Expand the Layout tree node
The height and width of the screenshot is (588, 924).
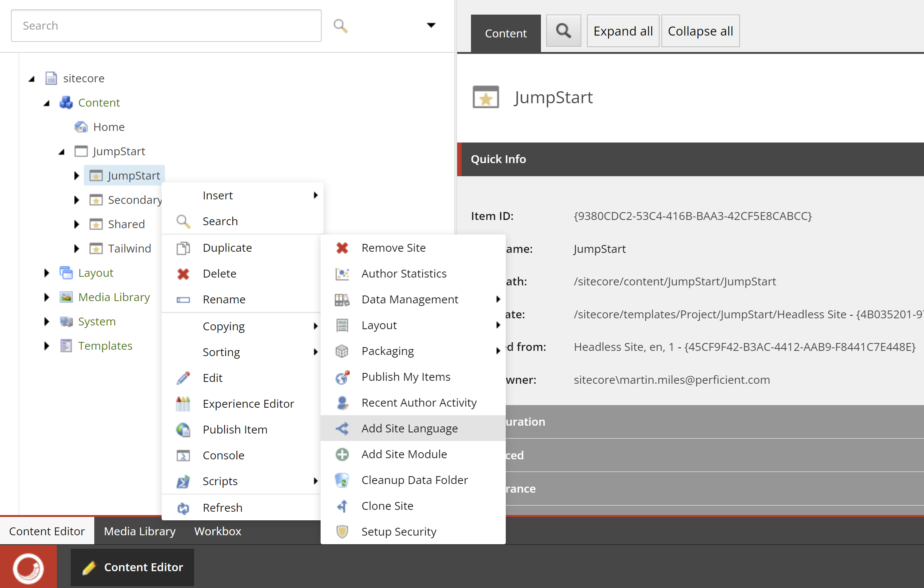(x=47, y=273)
